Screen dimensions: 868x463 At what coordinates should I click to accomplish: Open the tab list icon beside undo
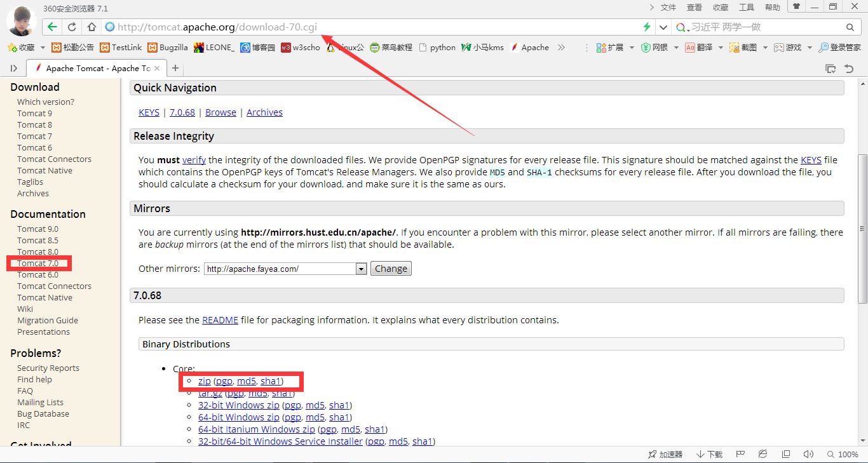(x=830, y=69)
